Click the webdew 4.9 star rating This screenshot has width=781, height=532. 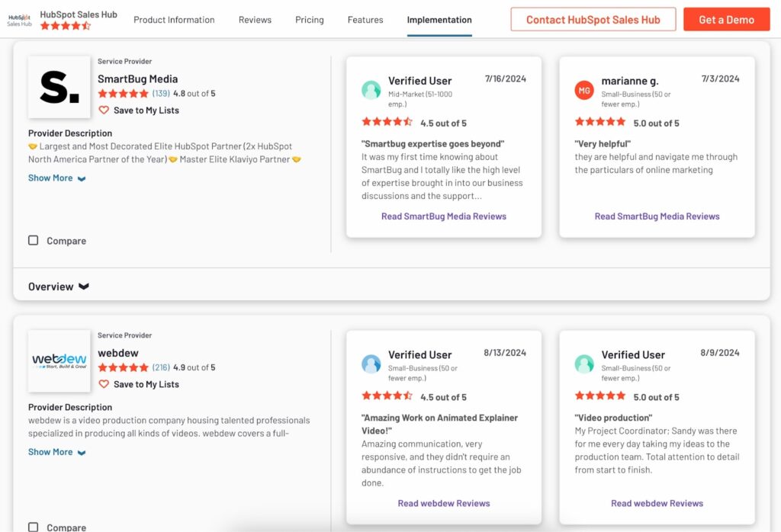pos(123,368)
